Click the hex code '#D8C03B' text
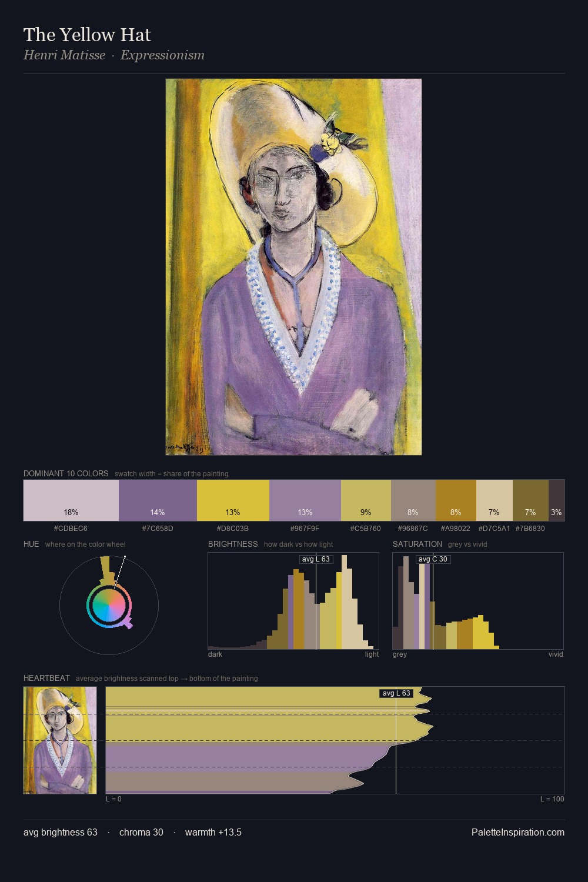Image resolution: width=588 pixels, height=882 pixels. (233, 529)
